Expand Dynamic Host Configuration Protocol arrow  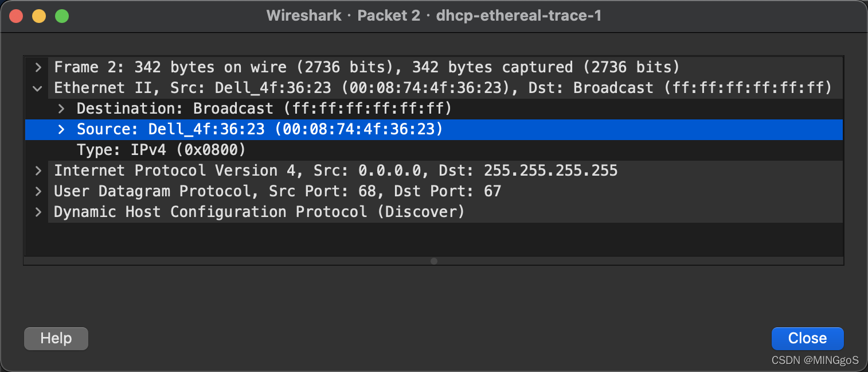(38, 212)
